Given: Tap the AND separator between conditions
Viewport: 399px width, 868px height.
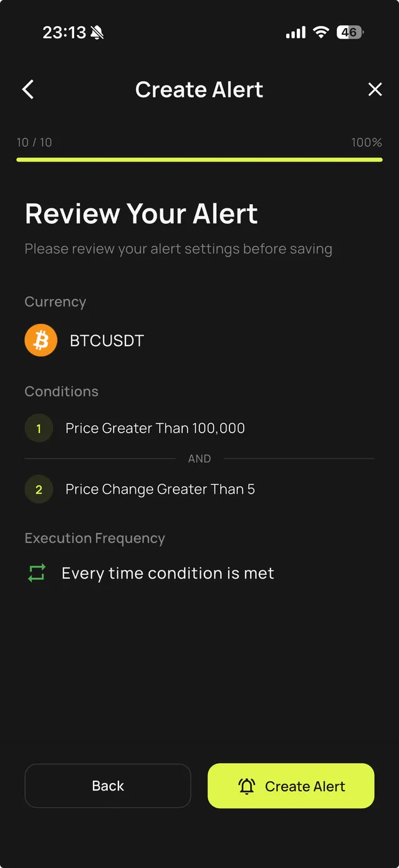Looking at the screenshot, I should [199, 458].
